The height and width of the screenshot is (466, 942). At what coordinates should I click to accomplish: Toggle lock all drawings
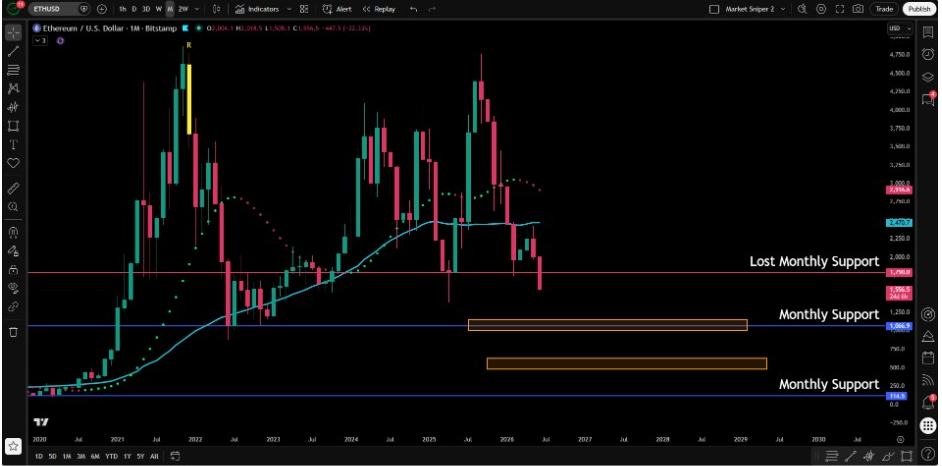click(x=13, y=270)
